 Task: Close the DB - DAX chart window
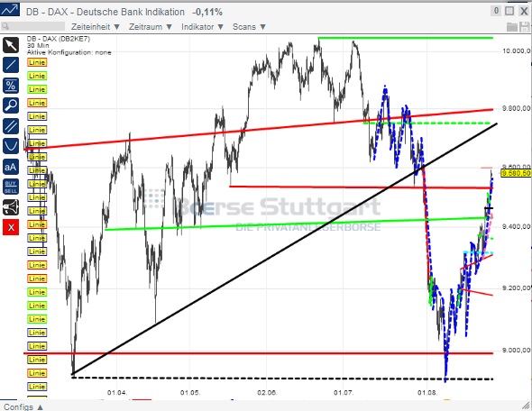(x=524, y=11)
